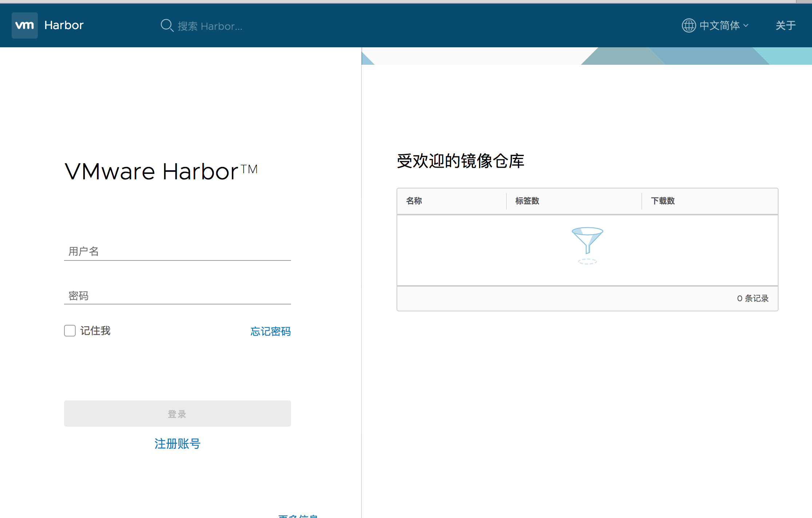Open the 忘记密码 forgot password link
Image resolution: width=812 pixels, height=518 pixels.
click(x=271, y=331)
